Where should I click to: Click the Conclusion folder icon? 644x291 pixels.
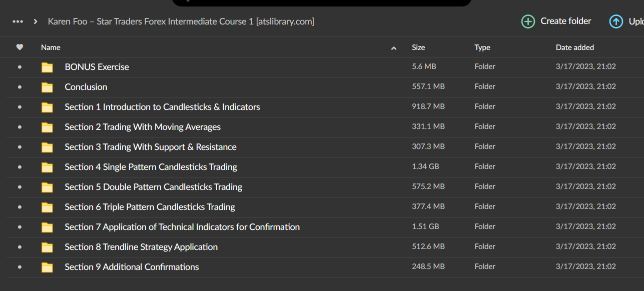click(47, 86)
